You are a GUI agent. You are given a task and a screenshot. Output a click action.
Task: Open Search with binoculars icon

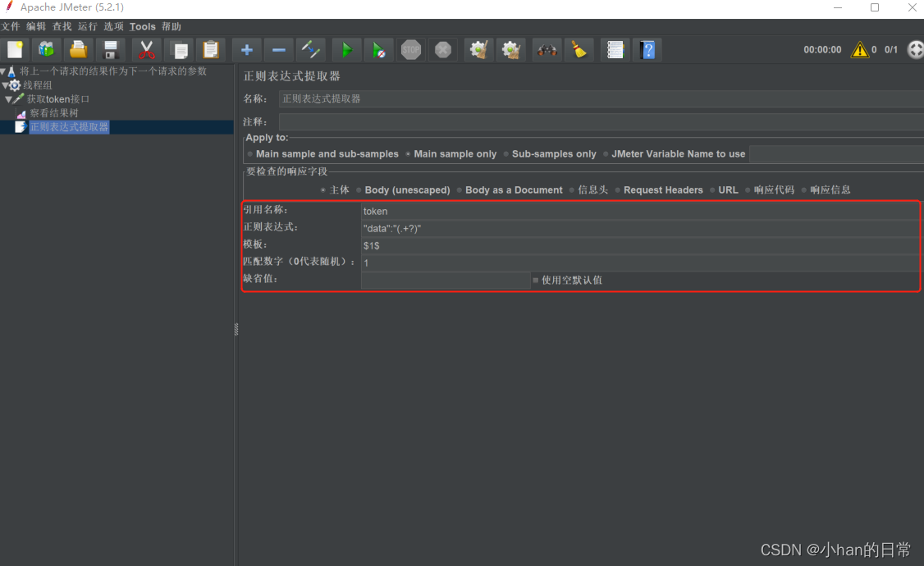point(547,50)
